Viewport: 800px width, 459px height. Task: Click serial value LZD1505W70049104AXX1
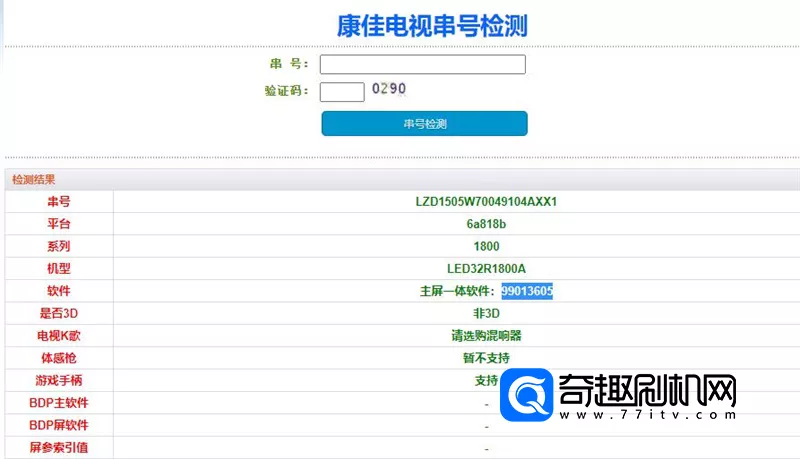(486, 201)
